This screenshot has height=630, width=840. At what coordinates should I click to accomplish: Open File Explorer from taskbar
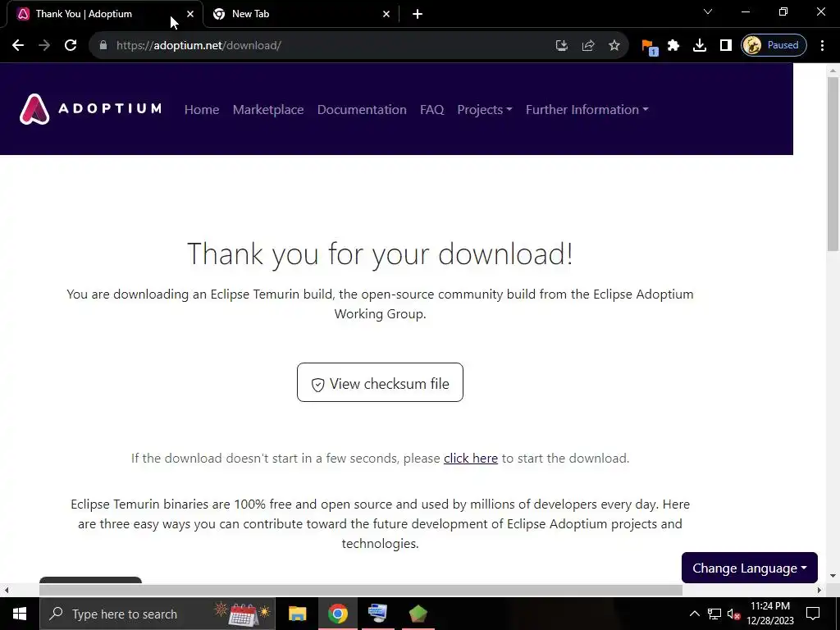click(x=297, y=614)
